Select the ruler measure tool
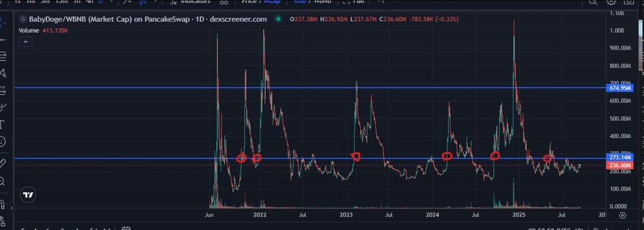The width and height of the screenshot is (644, 230). point(2,163)
